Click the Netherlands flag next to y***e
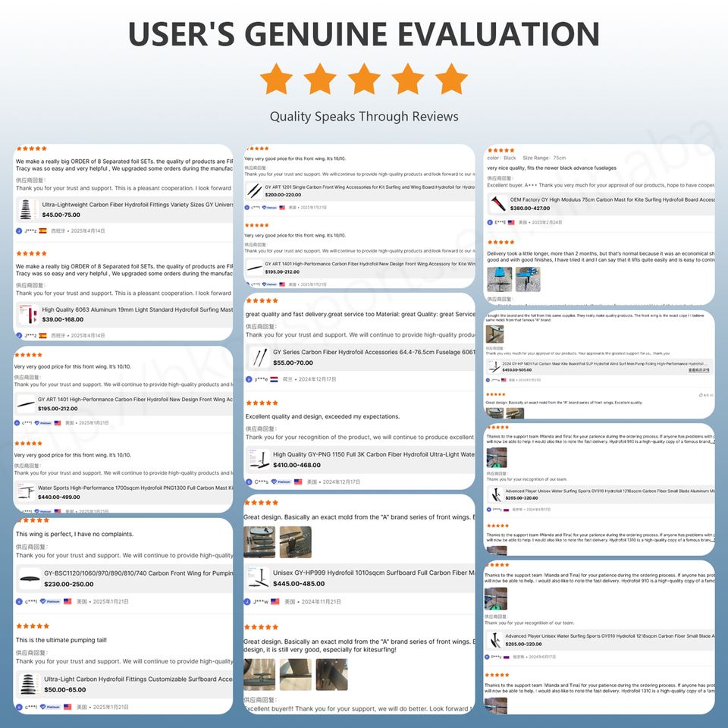This screenshot has width=728, height=728. [x=274, y=379]
